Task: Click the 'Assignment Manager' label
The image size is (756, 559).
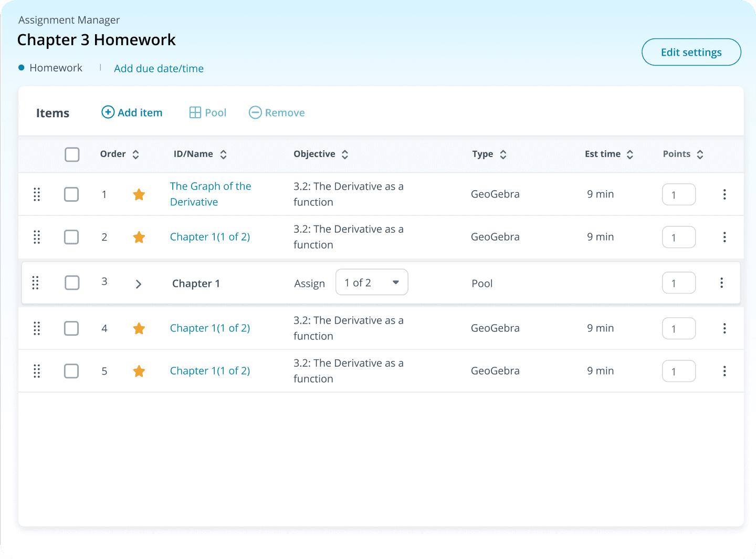Action: click(x=69, y=20)
